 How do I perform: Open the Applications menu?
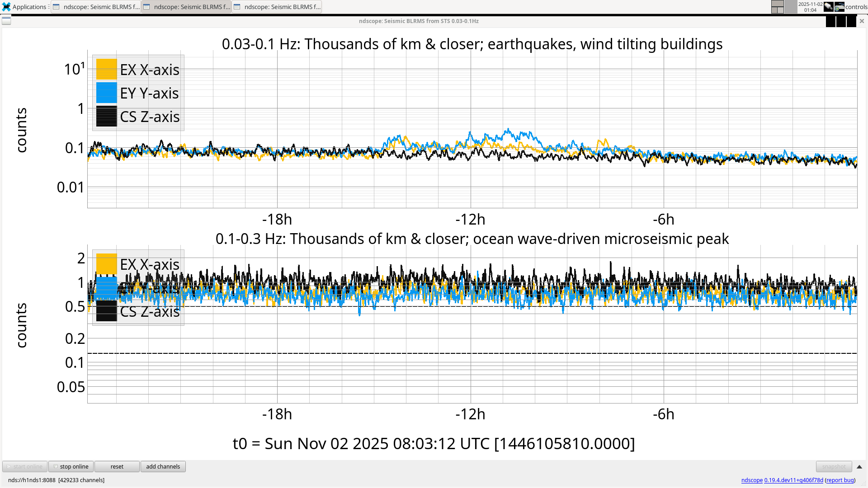[x=25, y=7]
